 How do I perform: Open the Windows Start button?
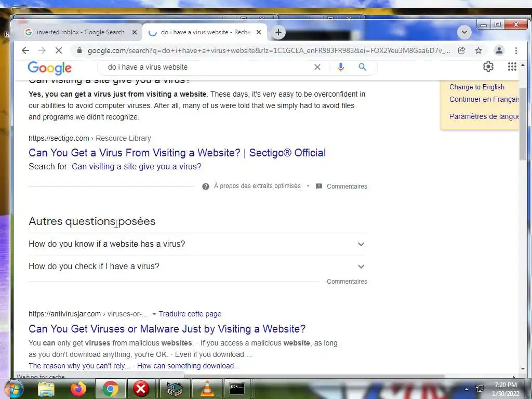coord(14,389)
